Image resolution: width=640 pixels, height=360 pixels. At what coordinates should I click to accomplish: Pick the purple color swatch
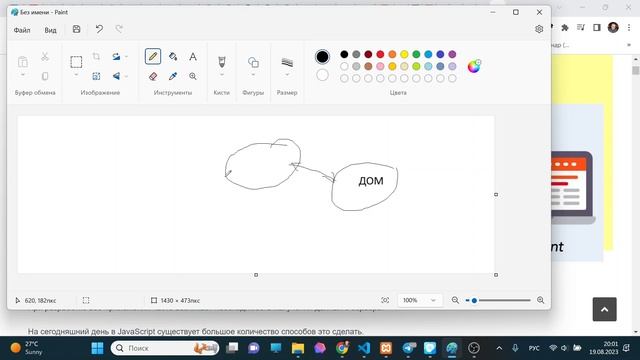point(452,54)
